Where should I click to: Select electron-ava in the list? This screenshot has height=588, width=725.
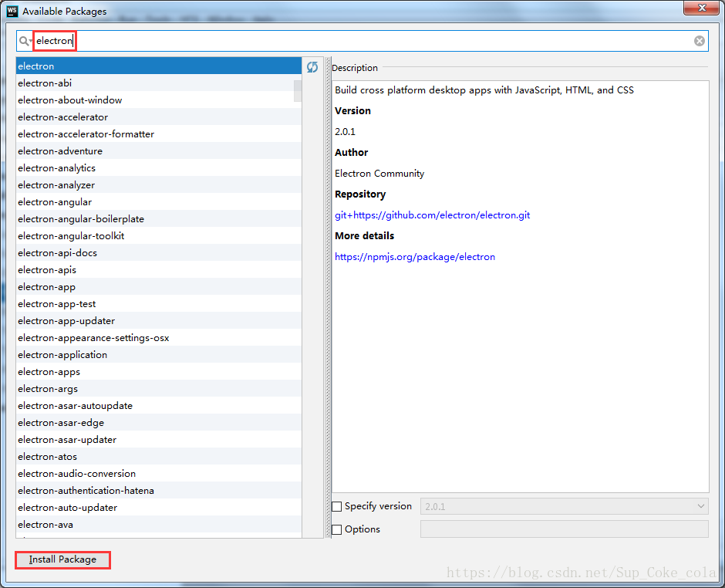(159, 525)
